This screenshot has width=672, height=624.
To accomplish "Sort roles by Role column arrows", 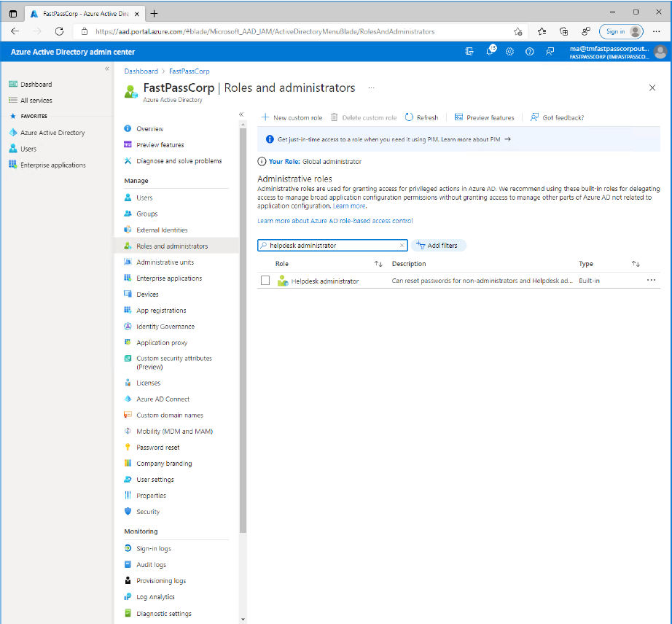I will click(x=378, y=264).
